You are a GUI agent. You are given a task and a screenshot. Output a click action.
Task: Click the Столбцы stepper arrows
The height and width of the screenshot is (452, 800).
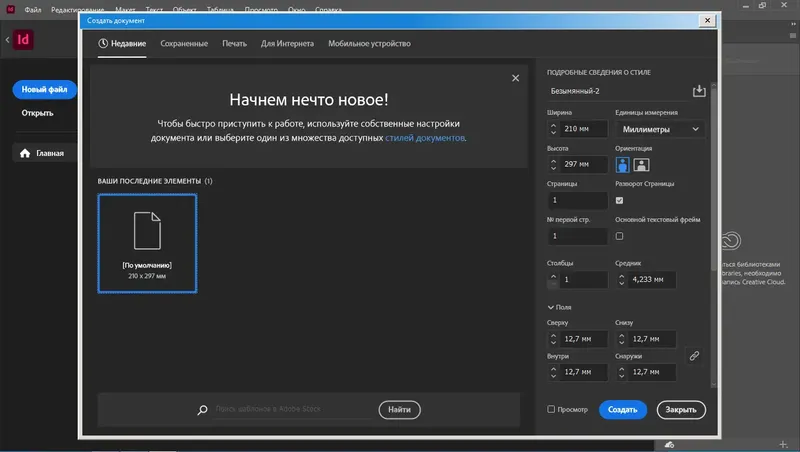tap(554, 280)
